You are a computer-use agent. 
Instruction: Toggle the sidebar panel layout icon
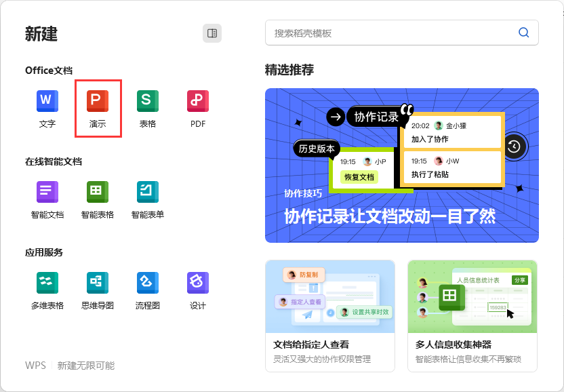pos(212,33)
